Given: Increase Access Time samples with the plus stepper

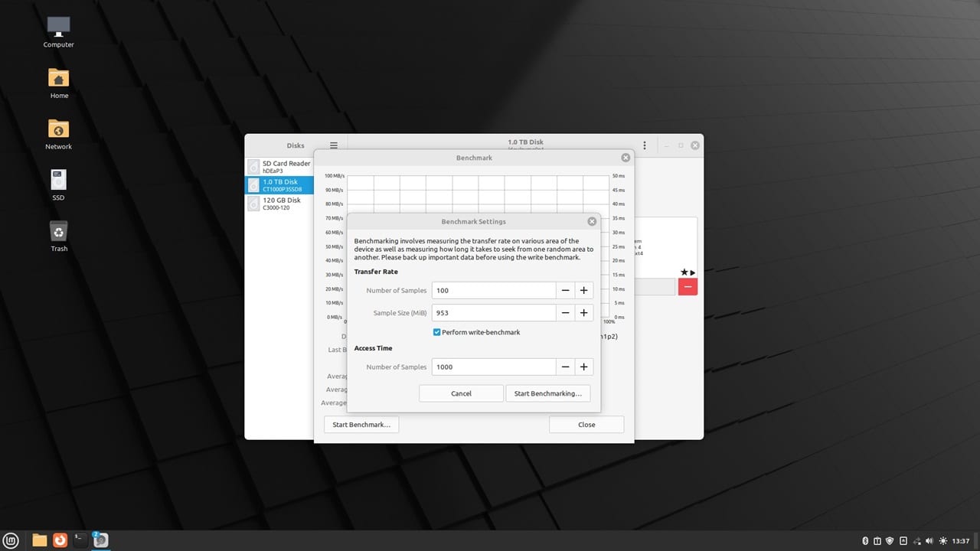Looking at the screenshot, I should coord(583,367).
